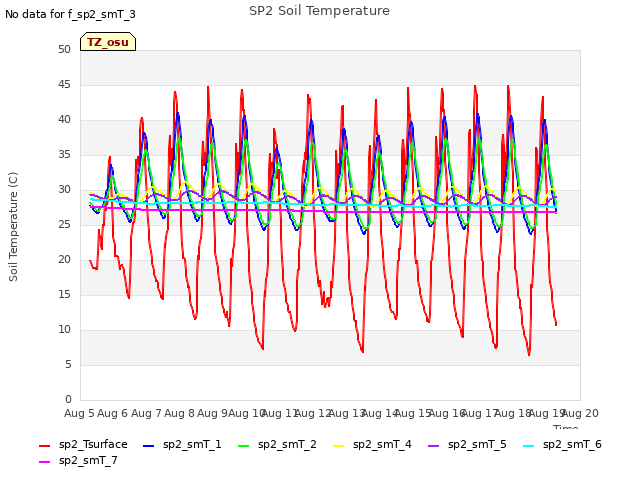Click the Aug 6 x-axis tick label

(x=113, y=413)
